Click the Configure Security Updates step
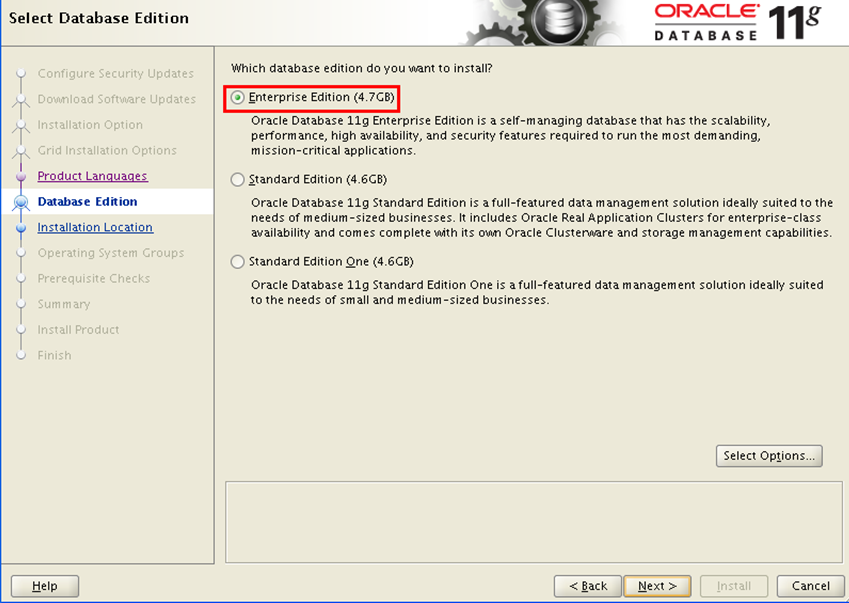The width and height of the screenshot is (849, 603). tap(115, 74)
